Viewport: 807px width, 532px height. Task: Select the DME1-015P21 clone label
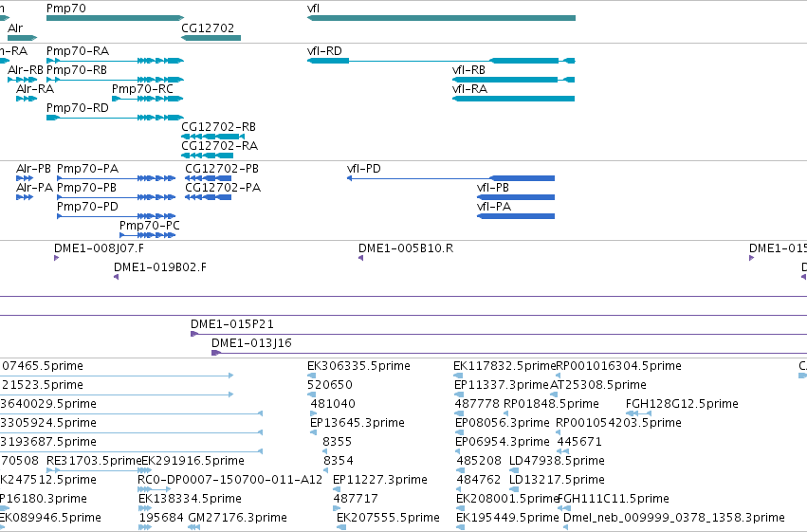click(x=232, y=324)
